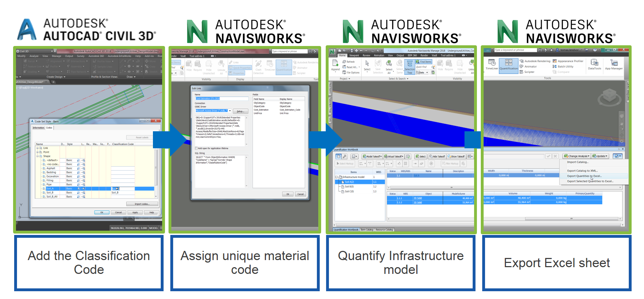This screenshot has width=644, height=299.
Task: Open the Autodesk Exchange cart icon
Action: (587, 50)
